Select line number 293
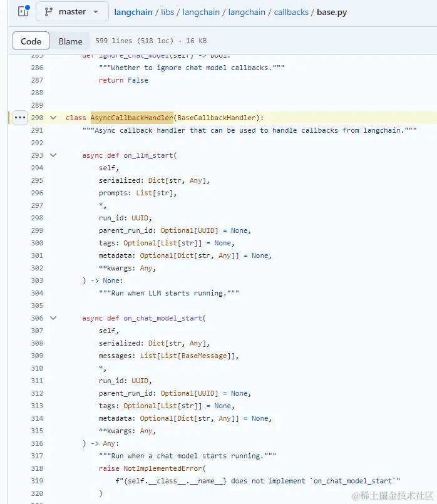This screenshot has width=437, height=504. 38,155
